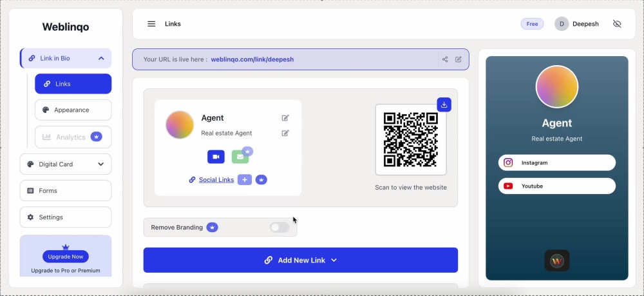This screenshot has height=296, width=644.
Task: Click the W branding logo in preview
Action: click(557, 261)
